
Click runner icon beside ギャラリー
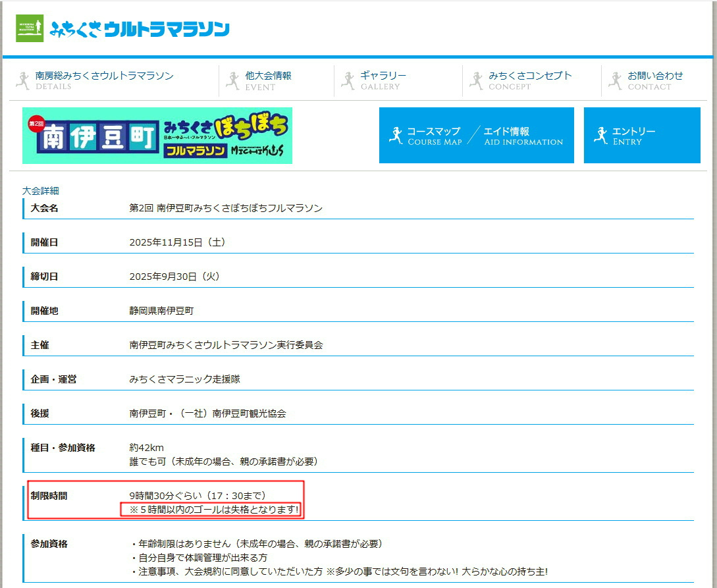(348, 81)
